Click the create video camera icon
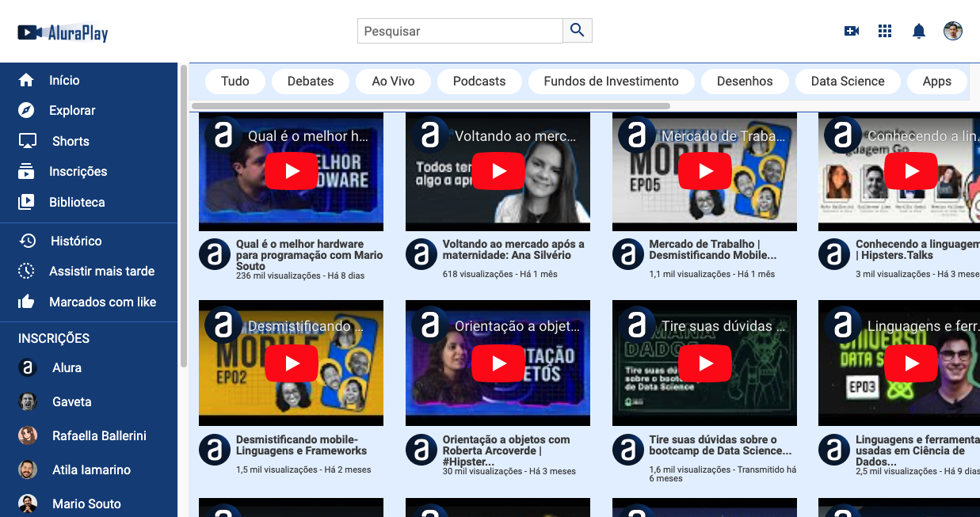980x517 pixels. tap(851, 31)
